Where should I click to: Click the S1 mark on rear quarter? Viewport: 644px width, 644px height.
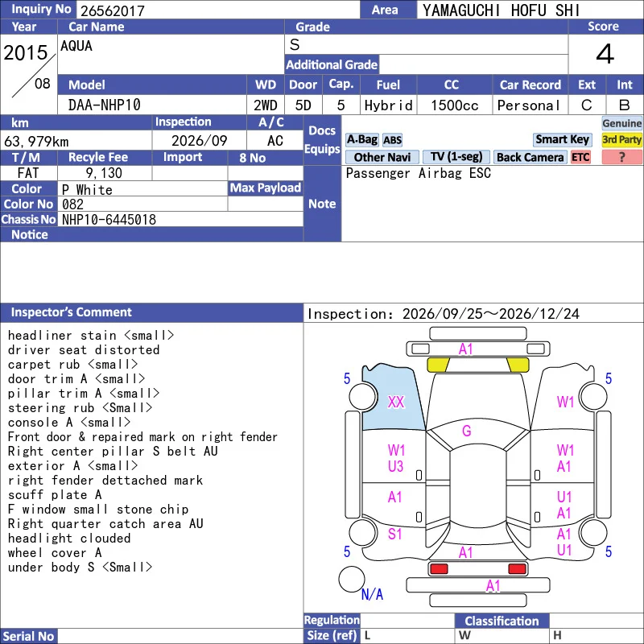click(x=394, y=534)
